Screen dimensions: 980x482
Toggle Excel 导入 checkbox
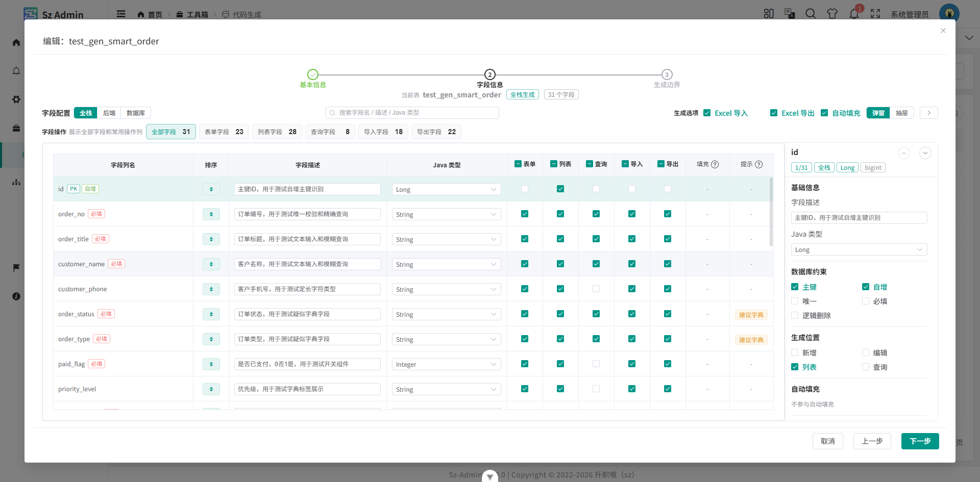click(707, 113)
